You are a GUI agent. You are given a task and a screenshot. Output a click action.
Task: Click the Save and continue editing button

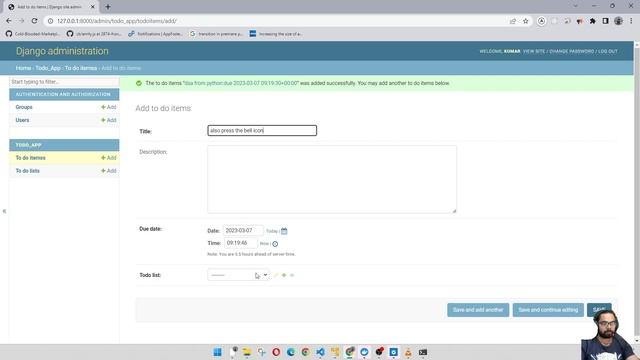(x=548, y=310)
